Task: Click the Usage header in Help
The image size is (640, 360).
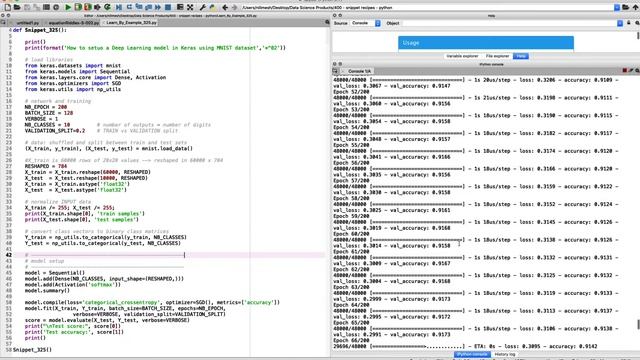Action: point(486,42)
